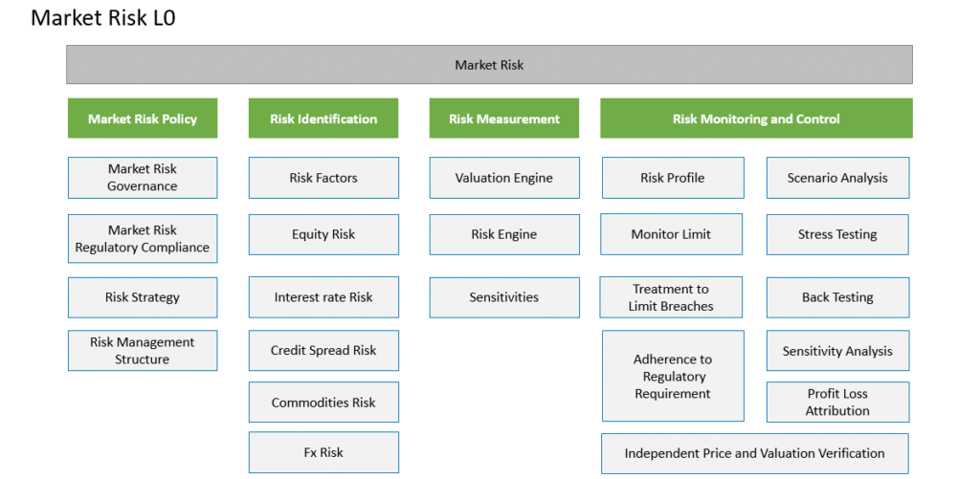
Task: Select the Risk Management Structure box
Action: pyautogui.click(x=143, y=351)
